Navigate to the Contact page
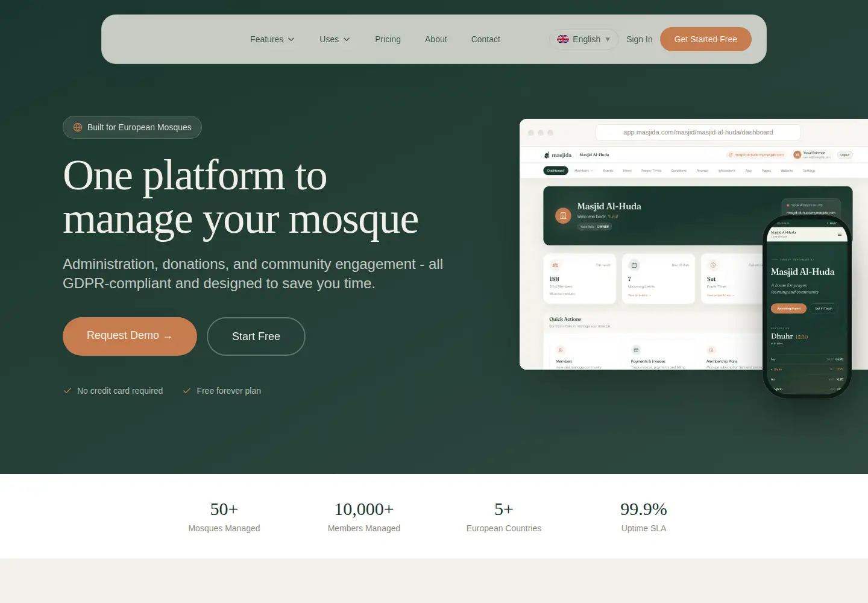Screen dimensions: 868x603 pyautogui.click(x=485, y=39)
